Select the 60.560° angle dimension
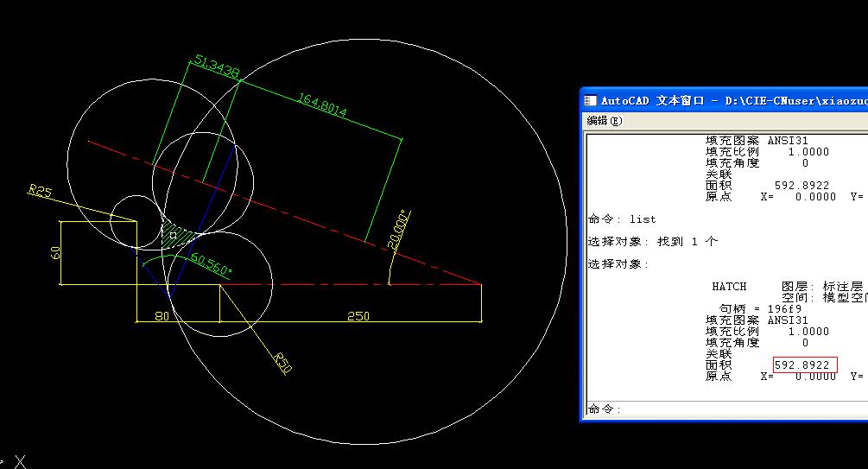 click(x=211, y=263)
